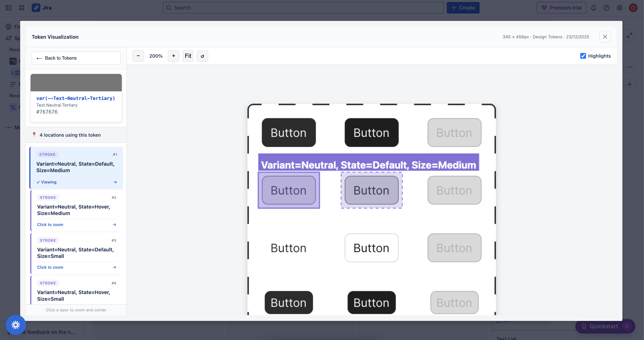This screenshot has height=340, width=644.
Task: Go Back to Tokens
Action: pos(76,58)
